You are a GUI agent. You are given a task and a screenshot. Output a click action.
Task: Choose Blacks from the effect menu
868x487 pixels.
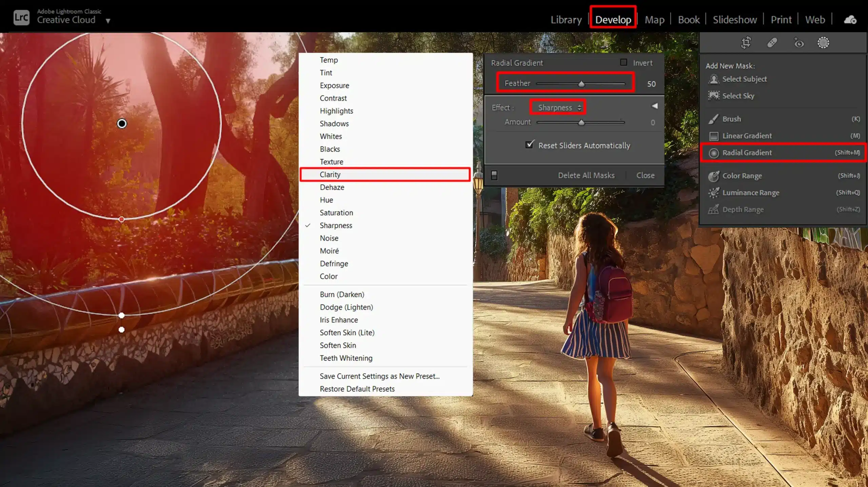pos(386,149)
